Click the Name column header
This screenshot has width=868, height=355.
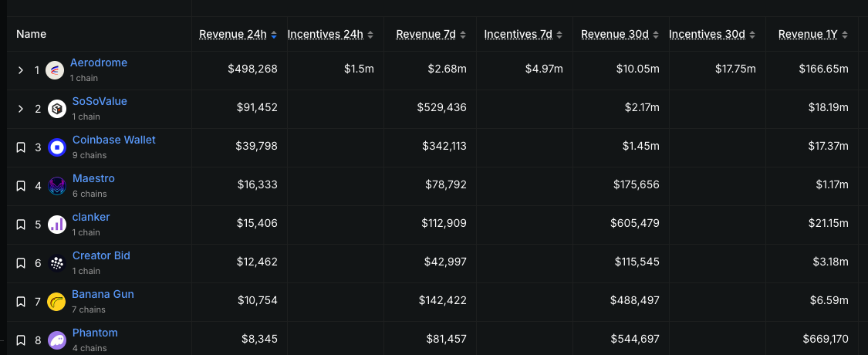(x=32, y=34)
